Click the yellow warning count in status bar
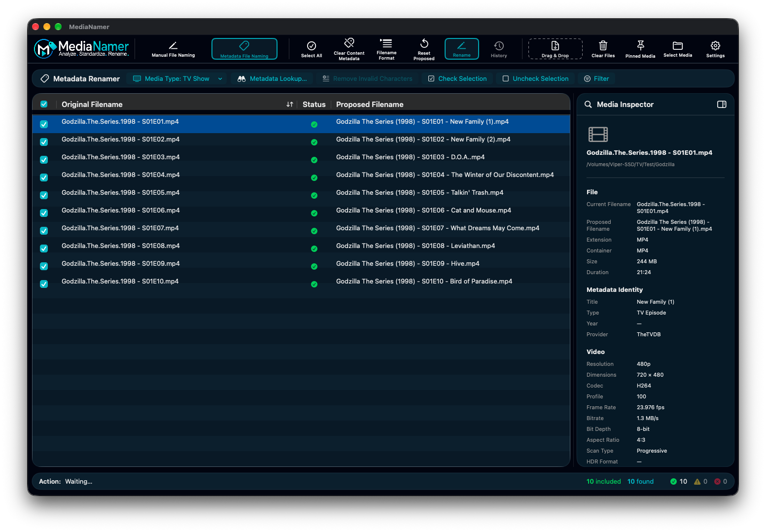Screen dimensions: 766x532 (x=700, y=481)
